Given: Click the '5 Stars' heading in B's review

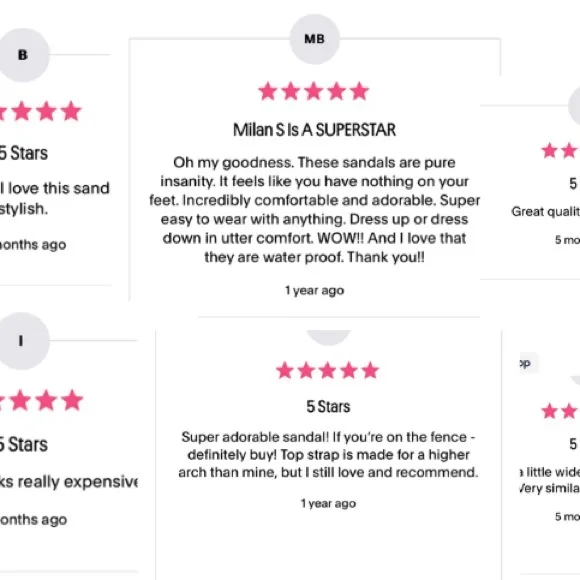Looking at the screenshot, I should 24,153.
